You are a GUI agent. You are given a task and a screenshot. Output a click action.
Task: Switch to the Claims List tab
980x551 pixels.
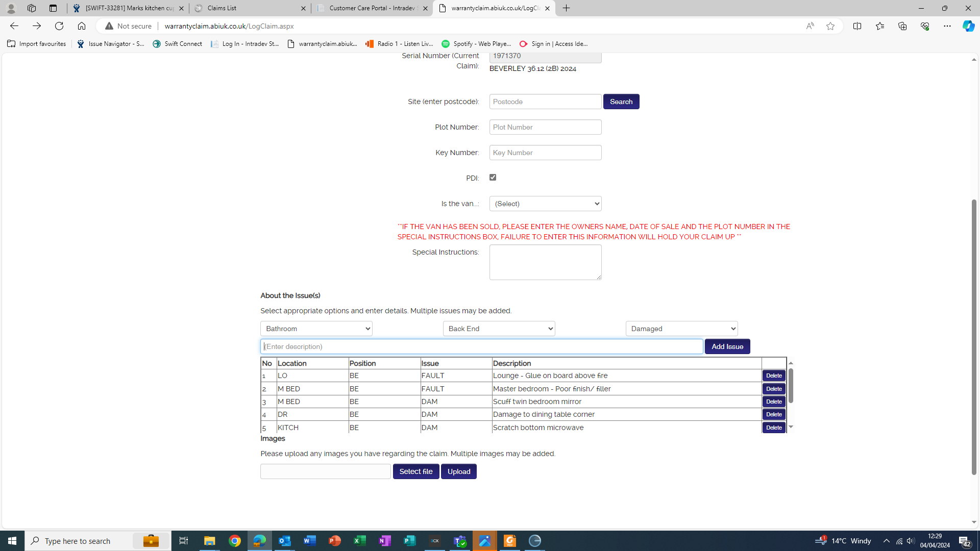(250, 8)
